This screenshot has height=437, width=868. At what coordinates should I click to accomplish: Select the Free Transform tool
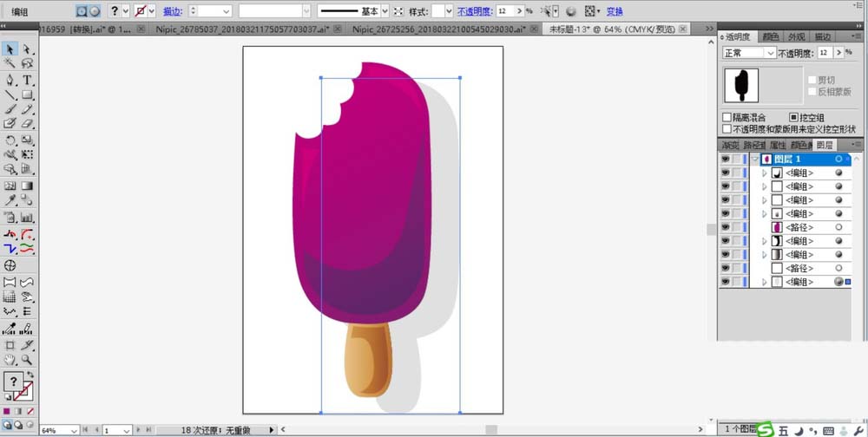[x=27, y=154]
